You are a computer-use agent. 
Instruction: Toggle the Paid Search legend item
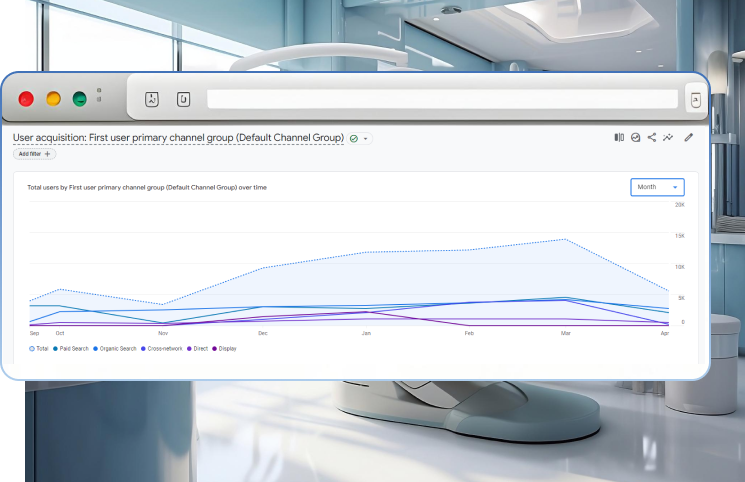(x=73, y=348)
